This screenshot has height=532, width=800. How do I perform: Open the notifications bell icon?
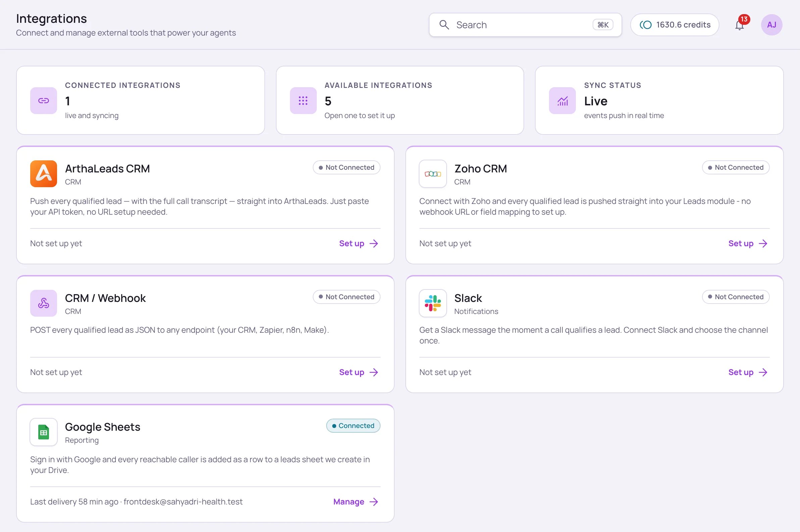pyautogui.click(x=739, y=25)
